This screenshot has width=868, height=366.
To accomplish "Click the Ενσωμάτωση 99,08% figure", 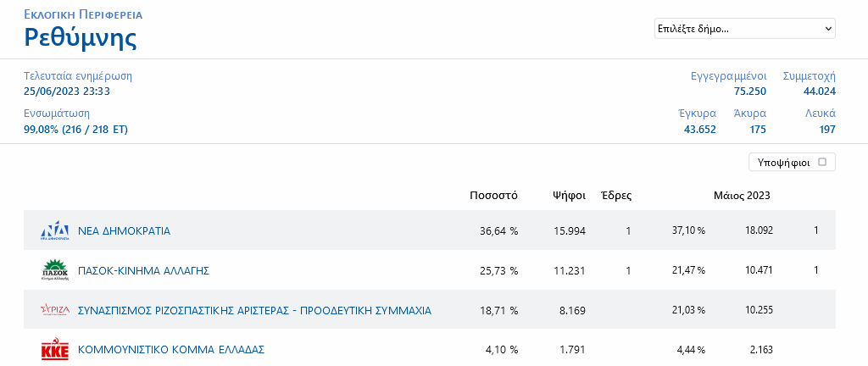I will tap(75, 130).
